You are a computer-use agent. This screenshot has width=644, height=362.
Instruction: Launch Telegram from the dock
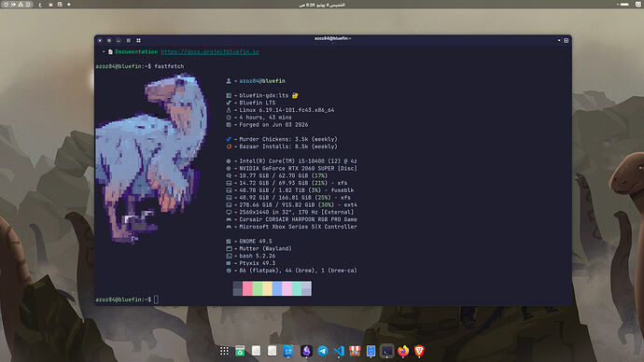[x=322, y=351]
